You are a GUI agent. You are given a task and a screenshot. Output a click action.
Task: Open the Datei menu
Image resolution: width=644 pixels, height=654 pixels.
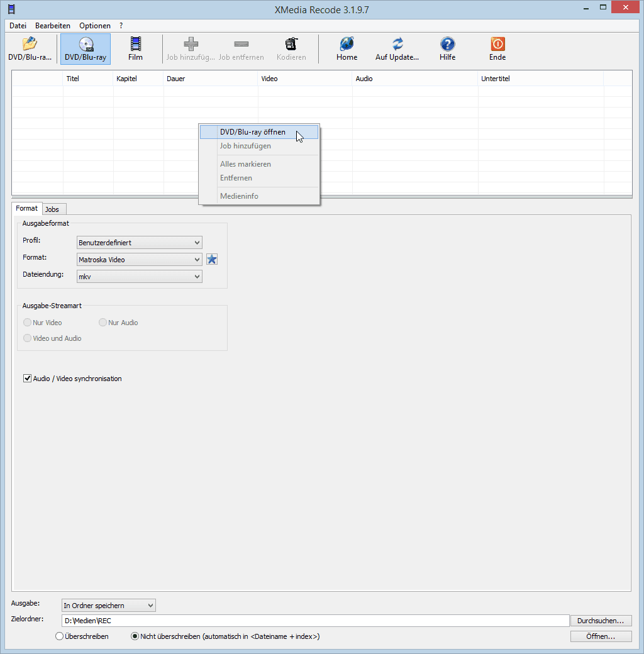(18, 25)
